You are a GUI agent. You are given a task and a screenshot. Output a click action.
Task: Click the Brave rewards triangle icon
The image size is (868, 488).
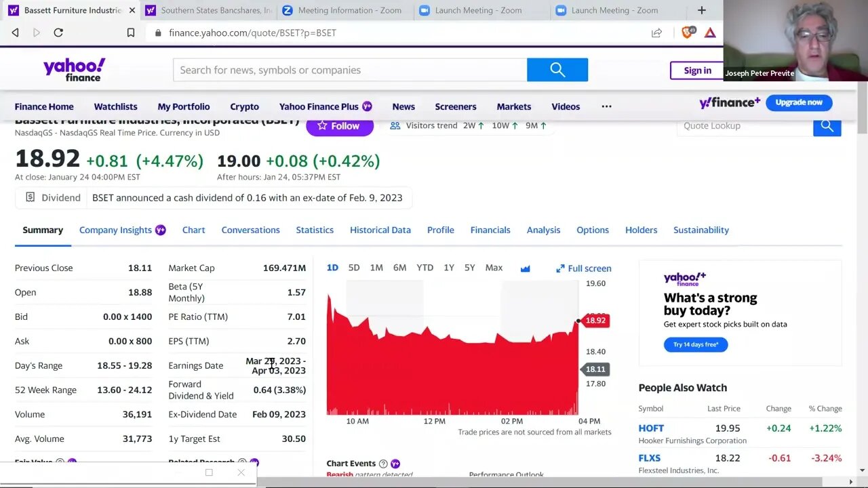pyautogui.click(x=710, y=33)
